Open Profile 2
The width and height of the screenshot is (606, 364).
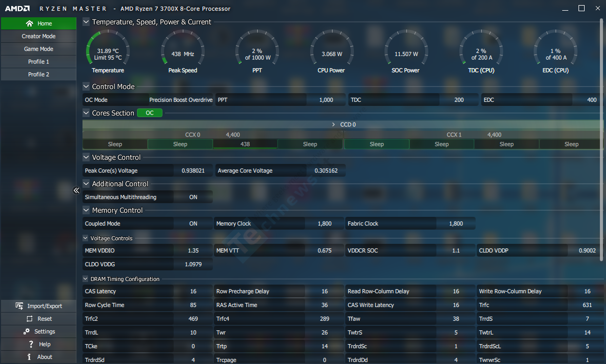tap(39, 74)
